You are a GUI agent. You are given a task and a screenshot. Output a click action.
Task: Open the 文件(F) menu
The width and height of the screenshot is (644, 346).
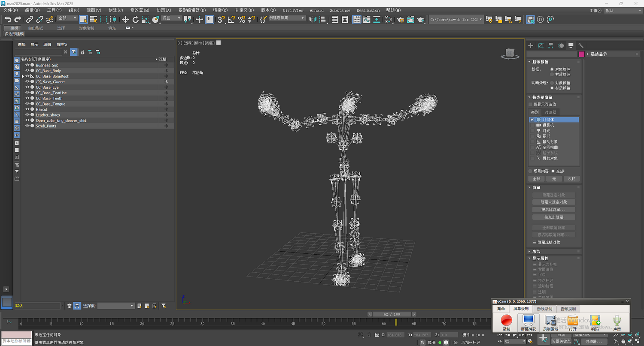coord(11,10)
